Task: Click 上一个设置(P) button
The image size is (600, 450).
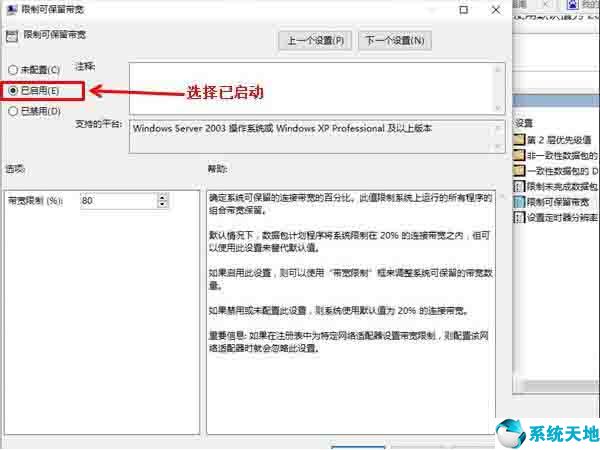Action: coord(315,40)
